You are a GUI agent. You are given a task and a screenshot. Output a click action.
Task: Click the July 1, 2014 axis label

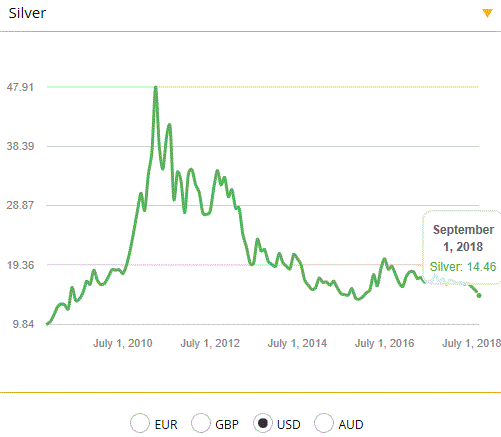tap(297, 343)
